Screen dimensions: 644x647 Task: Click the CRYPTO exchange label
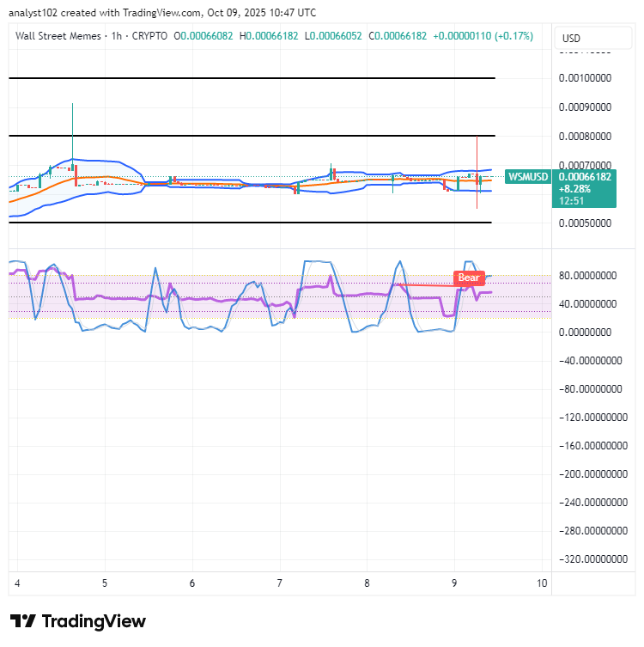tap(149, 36)
